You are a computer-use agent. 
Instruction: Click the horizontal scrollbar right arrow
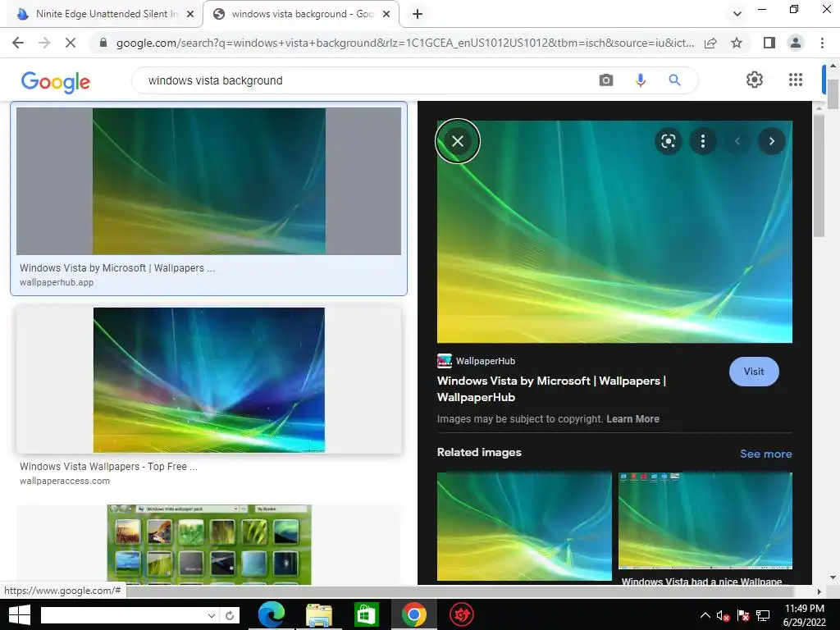pos(819,591)
